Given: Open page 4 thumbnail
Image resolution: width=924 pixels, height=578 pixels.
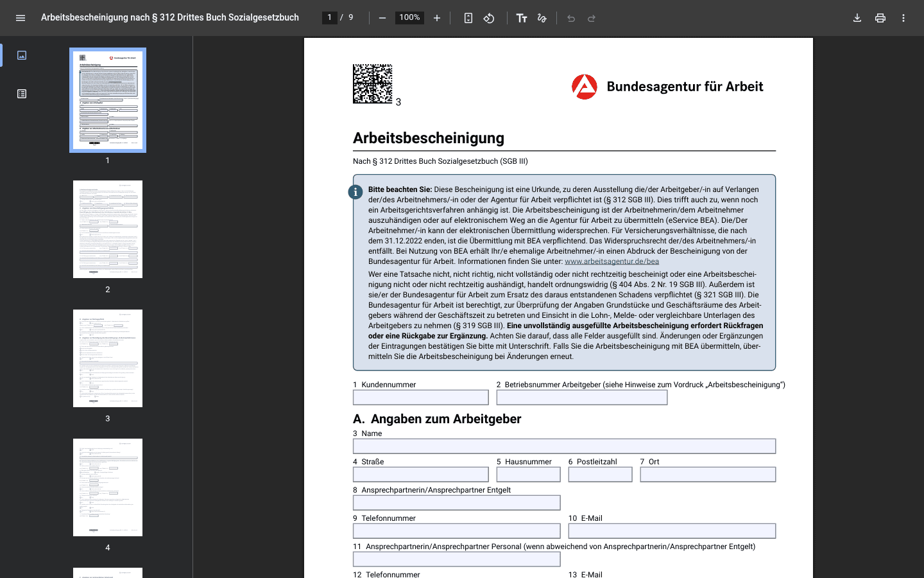Looking at the screenshot, I should 108,487.
